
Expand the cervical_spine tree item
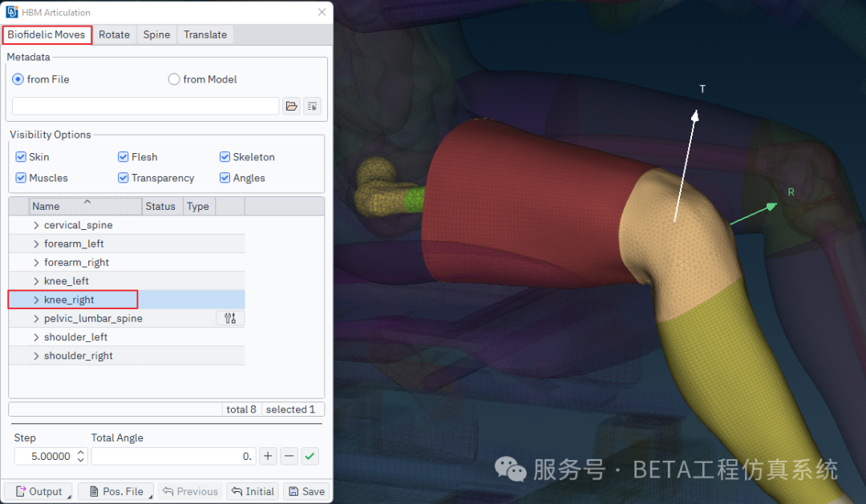(x=36, y=225)
